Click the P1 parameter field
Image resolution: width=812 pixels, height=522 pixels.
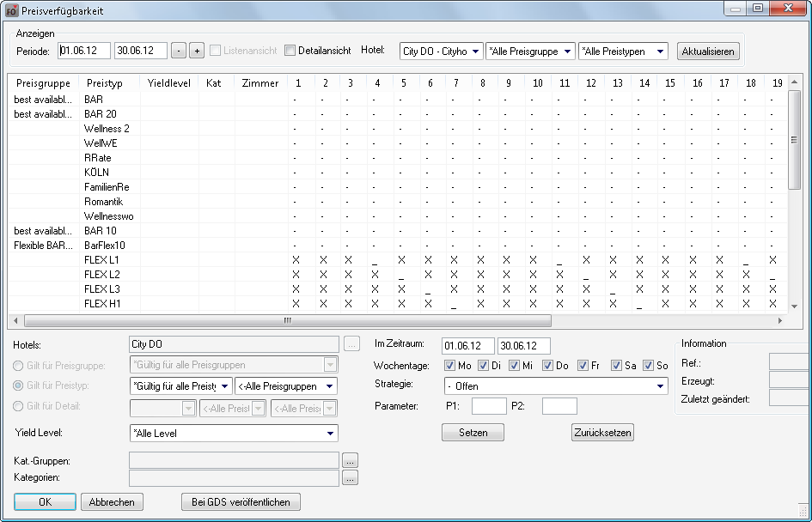click(x=489, y=406)
